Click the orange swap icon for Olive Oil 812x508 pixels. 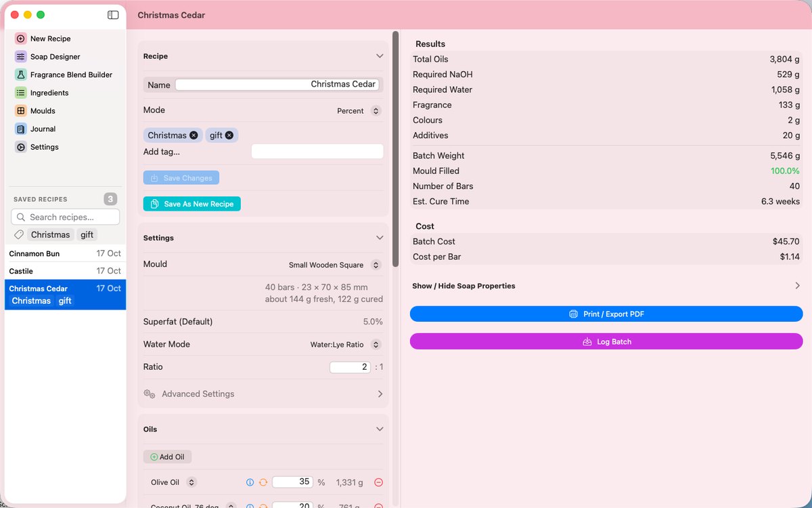click(263, 482)
